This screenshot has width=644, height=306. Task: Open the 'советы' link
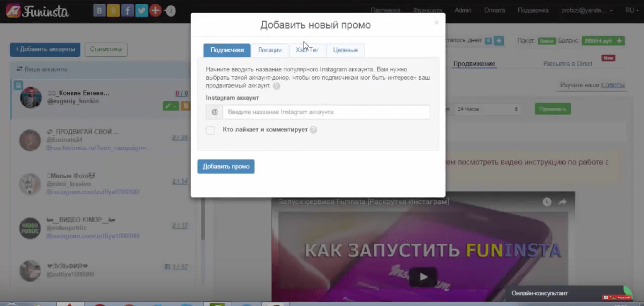pyautogui.click(x=613, y=85)
